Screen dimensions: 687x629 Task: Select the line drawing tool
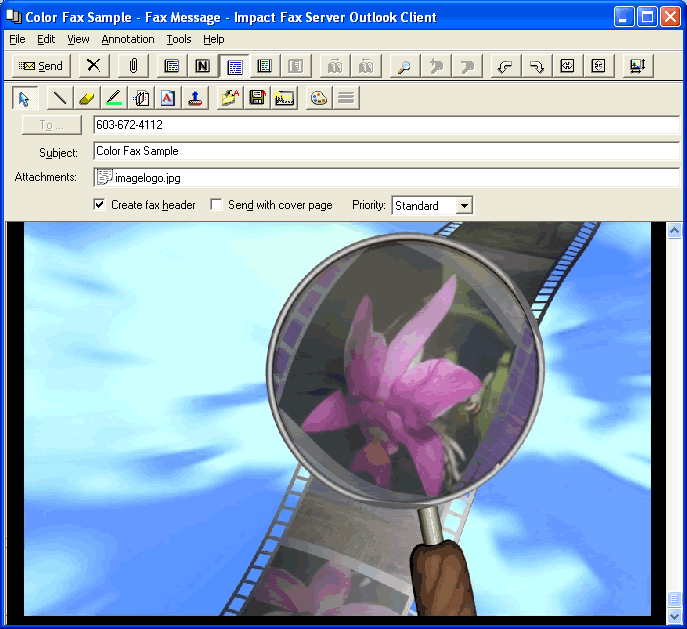tap(60, 98)
